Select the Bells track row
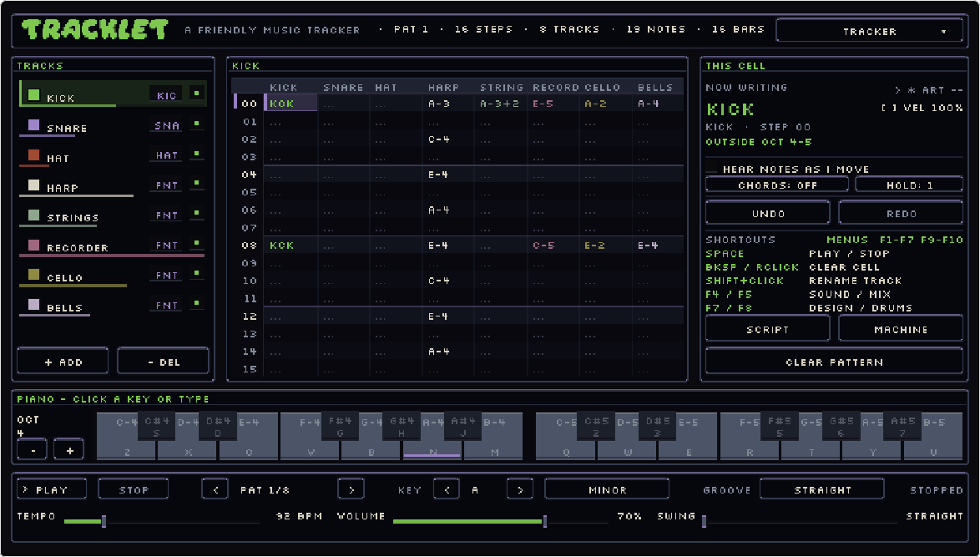Viewport: 980px width, 557px height. click(113, 305)
